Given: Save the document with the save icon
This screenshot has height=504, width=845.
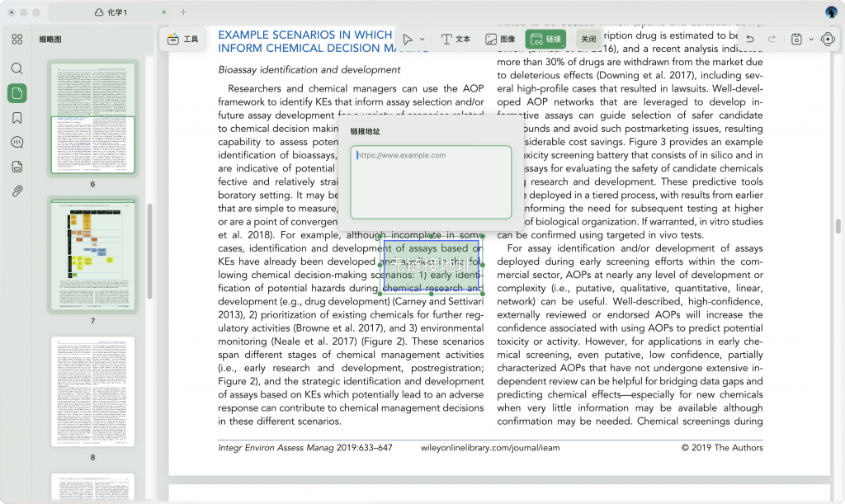Looking at the screenshot, I should [x=796, y=40].
